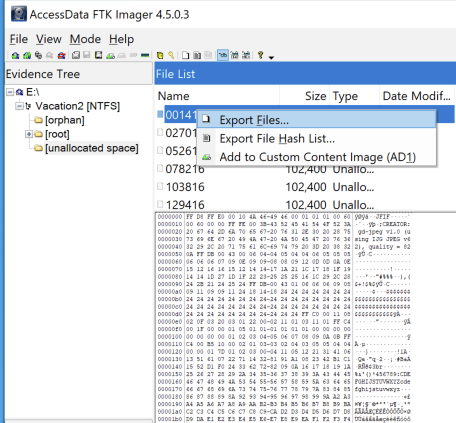Select the Vacation2 [NTFS] volume
Screen dimensions: 456x423
(x=78, y=106)
